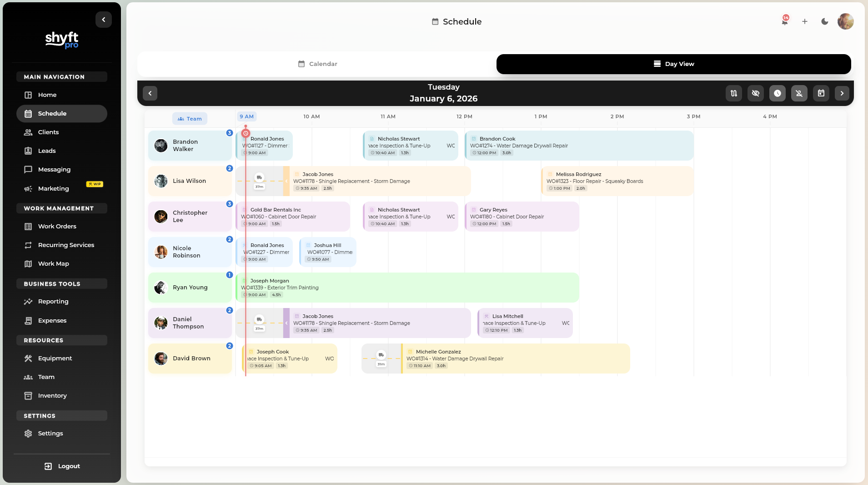
Task: Click the Logout button
Action: click(x=61, y=465)
